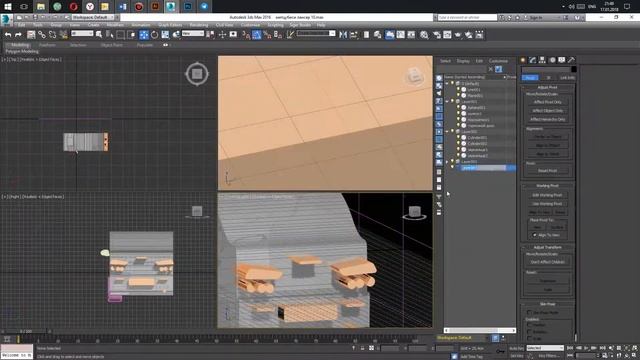The image size is (640, 360).
Task: Click the Scene Explorer horizontal scrollbar
Action: pyautogui.click(x=480, y=330)
